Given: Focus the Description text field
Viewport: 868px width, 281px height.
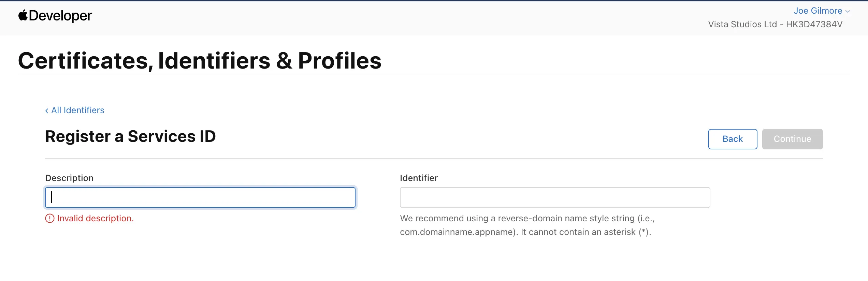Looking at the screenshot, I should click(x=200, y=197).
